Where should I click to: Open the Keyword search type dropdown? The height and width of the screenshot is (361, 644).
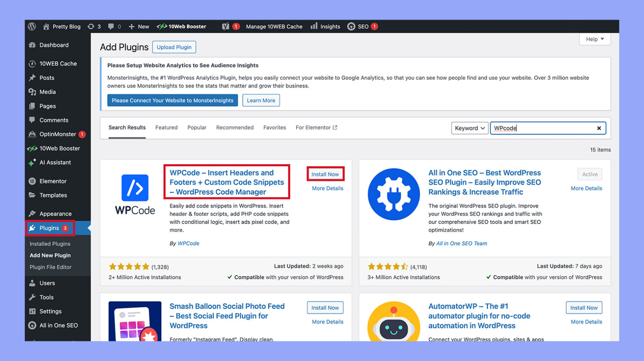pyautogui.click(x=470, y=128)
